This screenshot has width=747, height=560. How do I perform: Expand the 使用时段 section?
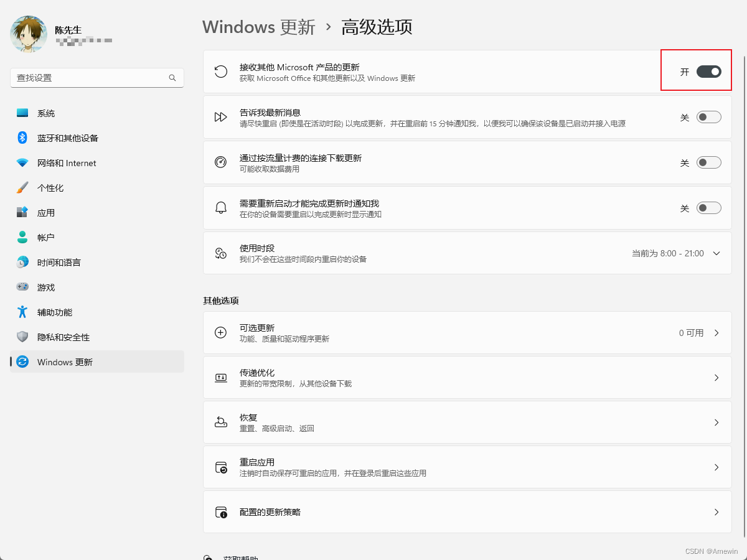[716, 253]
